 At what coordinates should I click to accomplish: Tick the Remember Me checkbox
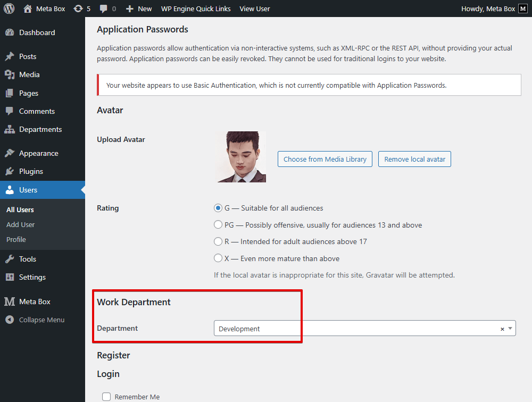[106, 397]
